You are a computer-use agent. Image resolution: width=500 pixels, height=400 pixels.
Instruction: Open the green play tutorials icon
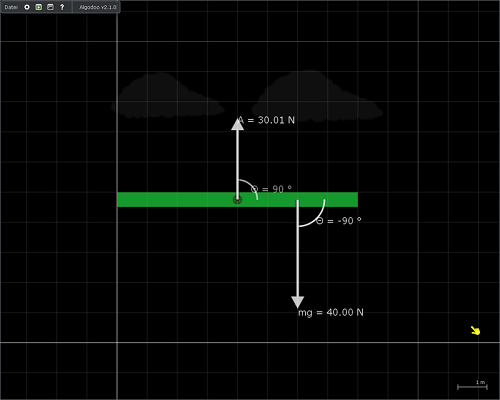point(39,7)
